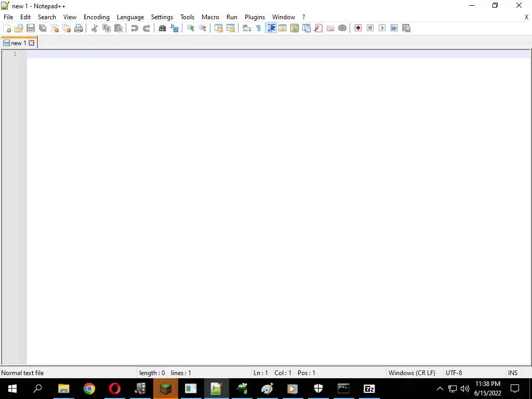Toggle word wrap in toolbar
The image size is (532, 399).
click(247, 28)
